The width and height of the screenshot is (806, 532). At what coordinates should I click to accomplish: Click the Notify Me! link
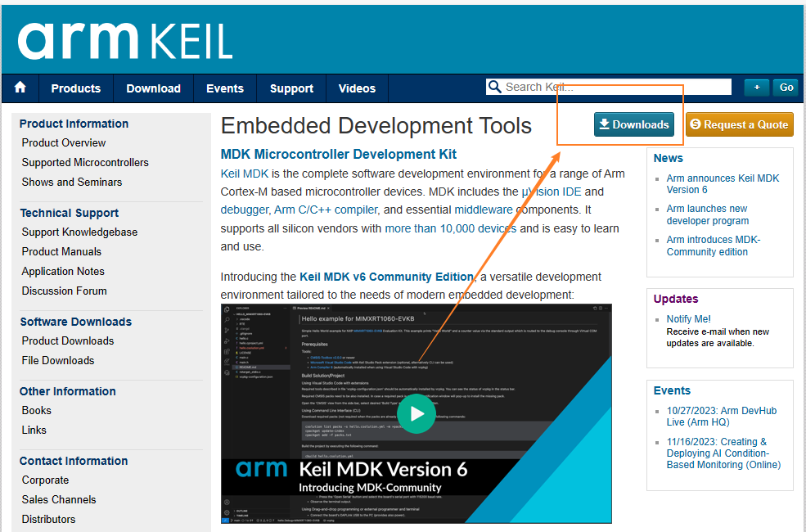tap(689, 318)
